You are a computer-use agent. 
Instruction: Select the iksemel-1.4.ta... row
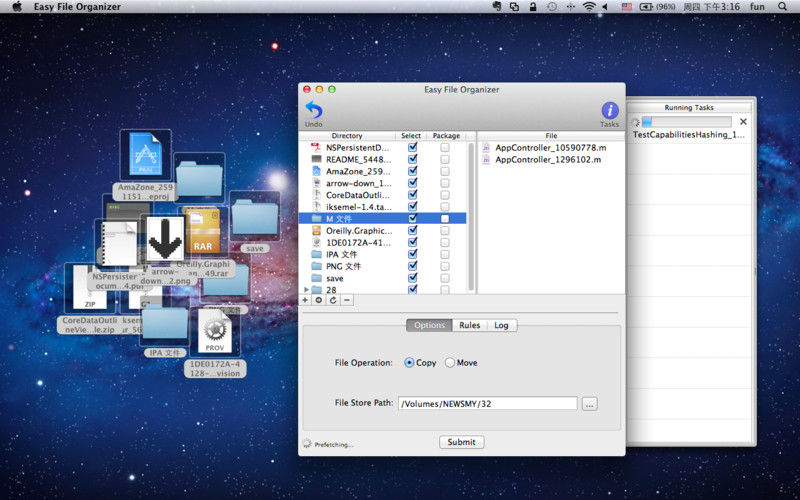pos(382,207)
